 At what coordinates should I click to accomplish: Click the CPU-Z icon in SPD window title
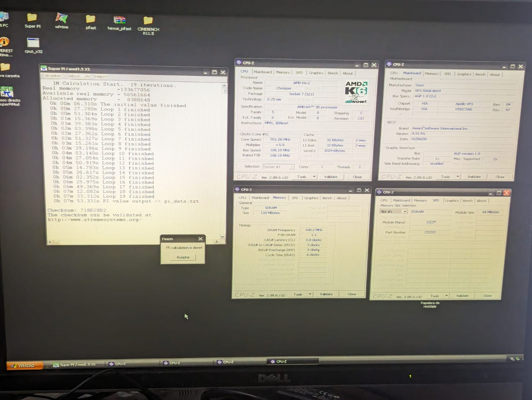coord(379,192)
